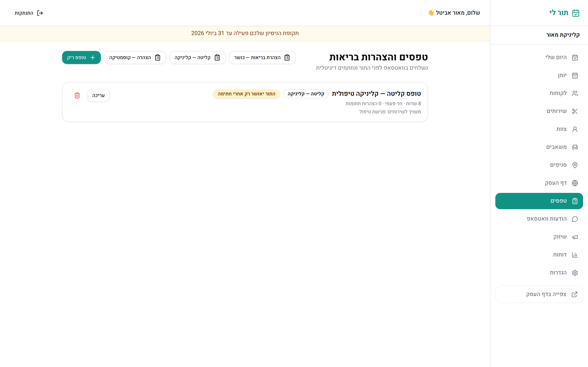Choose הצהרת בריאות – כושר template
This screenshot has height=367, width=588.
pyautogui.click(x=262, y=57)
